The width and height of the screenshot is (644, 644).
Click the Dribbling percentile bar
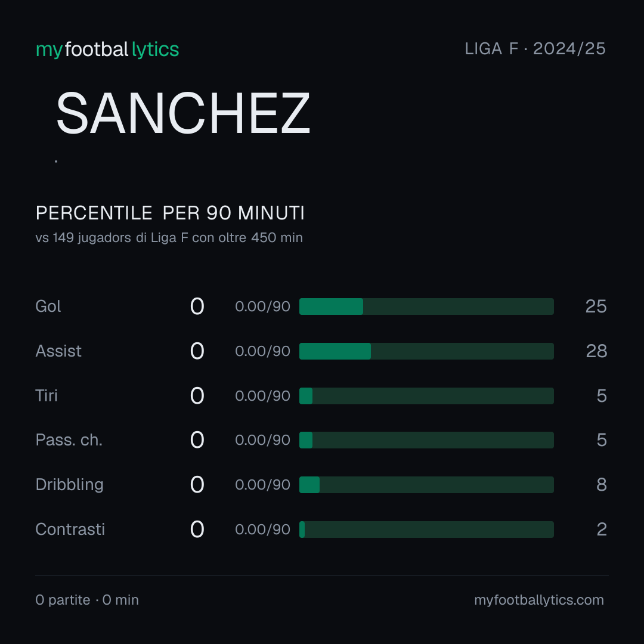click(426, 485)
